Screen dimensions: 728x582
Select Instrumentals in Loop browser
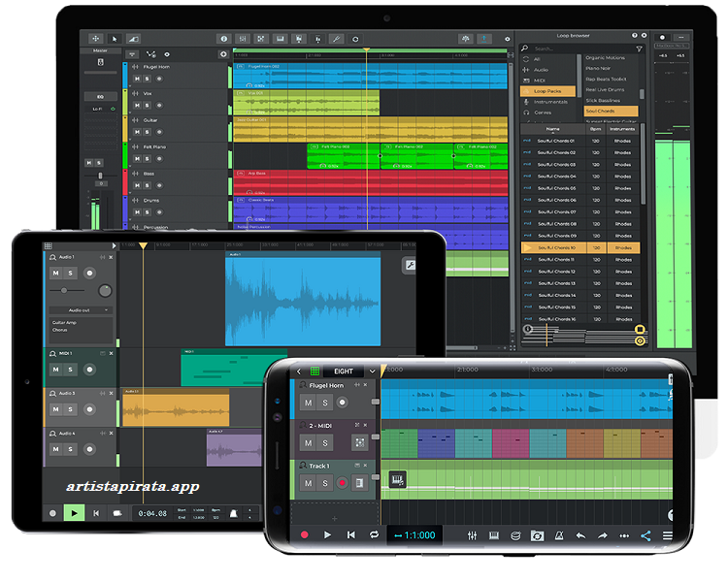(x=547, y=102)
